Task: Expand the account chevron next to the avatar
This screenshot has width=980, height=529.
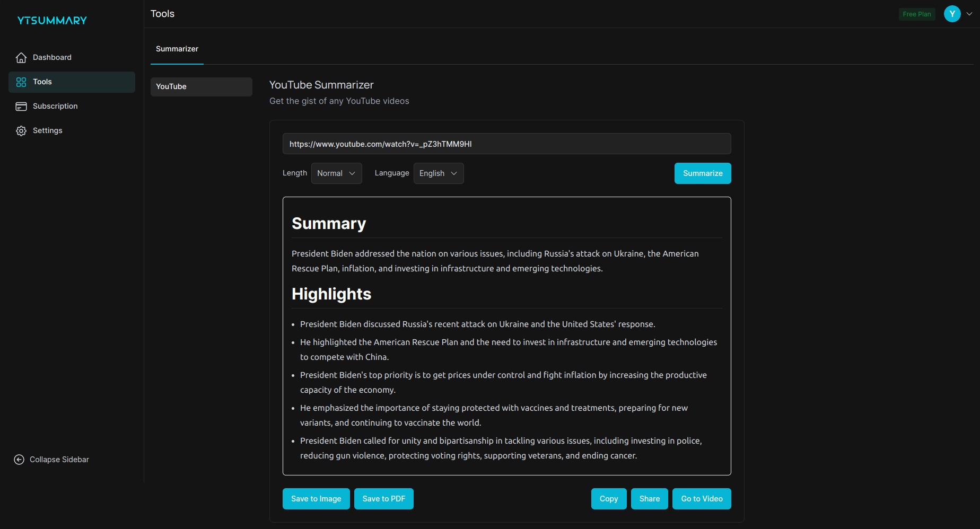Action: (x=969, y=14)
